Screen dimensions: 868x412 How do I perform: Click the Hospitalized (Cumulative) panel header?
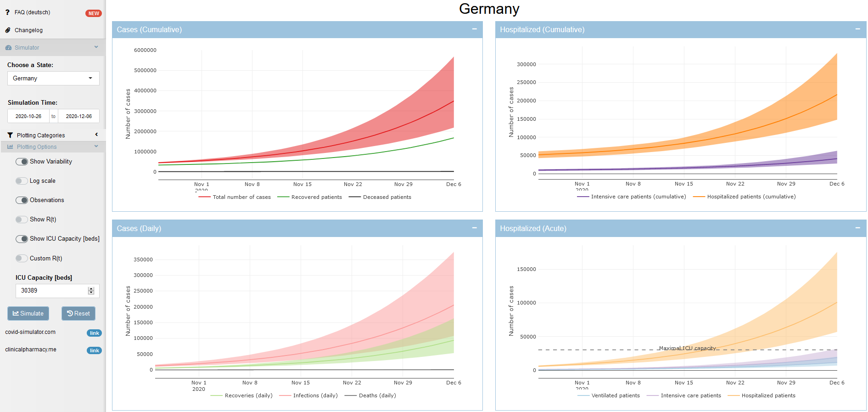[x=681, y=29]
